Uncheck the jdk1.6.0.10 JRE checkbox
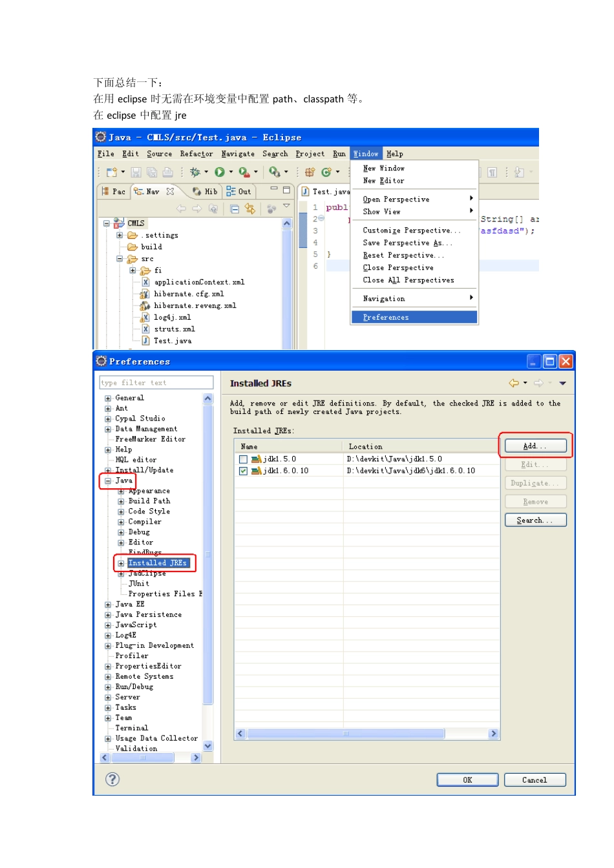Screen dimensions: 614x868 (243, 471)
